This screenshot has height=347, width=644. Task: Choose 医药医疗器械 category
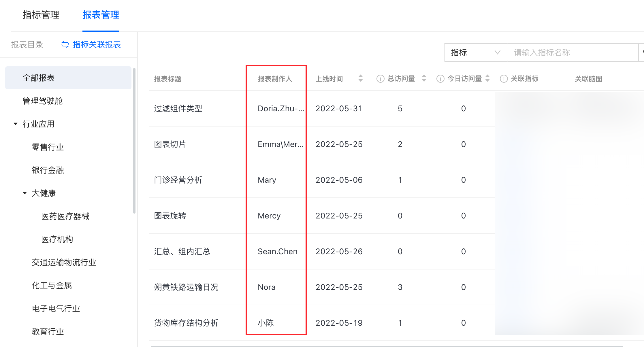tap(65, 216)
